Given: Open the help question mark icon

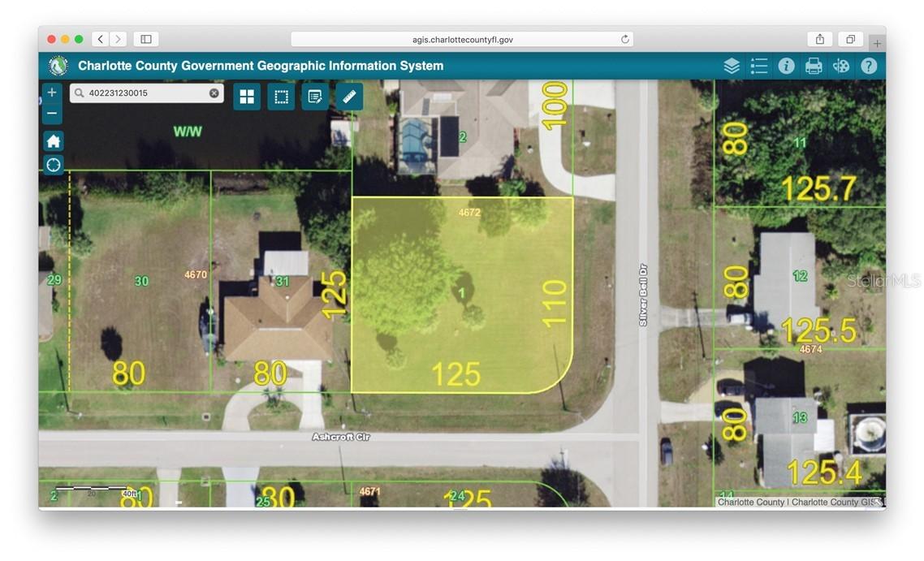Looking at the screenshot, I should tap(869, 67).
